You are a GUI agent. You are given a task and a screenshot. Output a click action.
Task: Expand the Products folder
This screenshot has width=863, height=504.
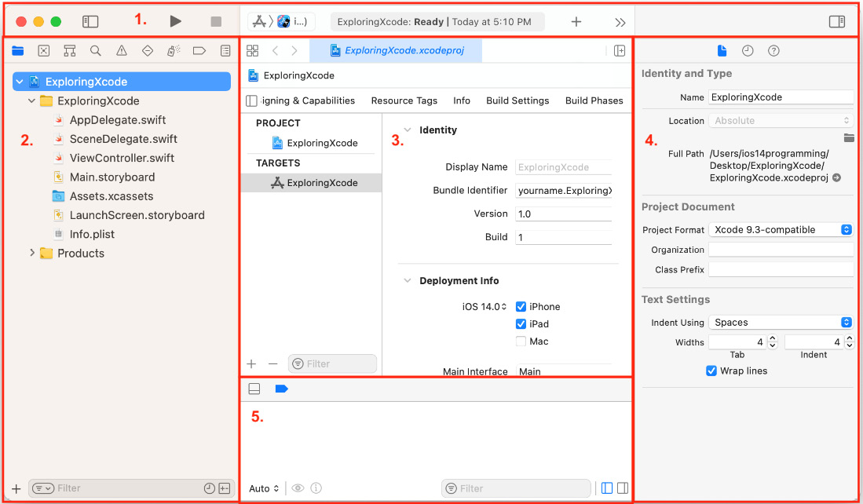click(32, 253)
